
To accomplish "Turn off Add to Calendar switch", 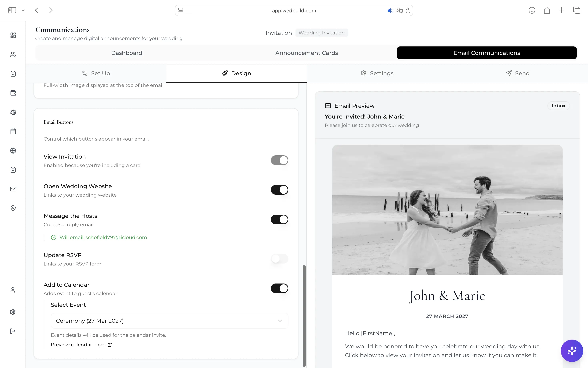I will click(x=280, y=288).
